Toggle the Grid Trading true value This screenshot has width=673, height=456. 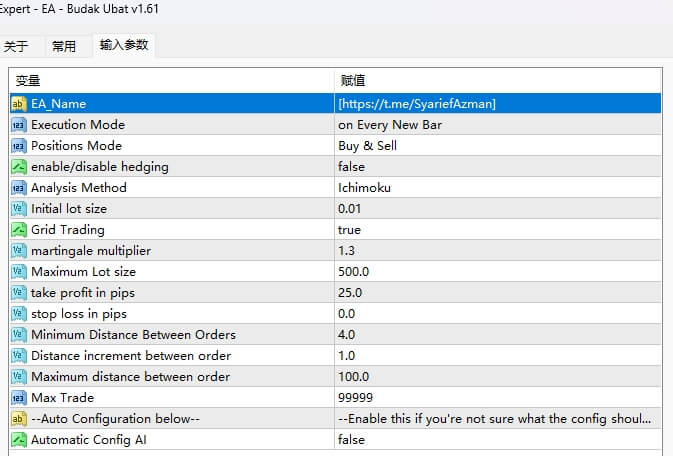tap(350, 230)
